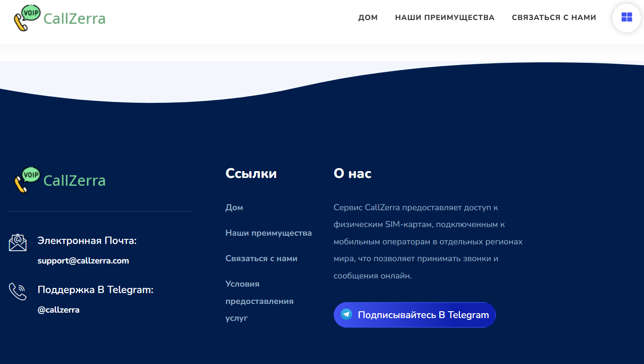Open the ДОМ navigation item
644x364 pixels.
coord(368,18)
